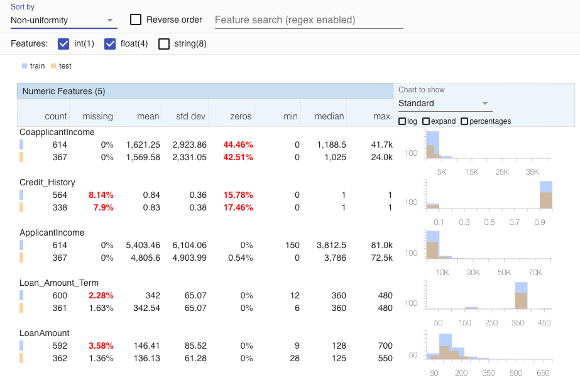Click the Feature search input field
The image size is (580, 392).
point(309,20)
